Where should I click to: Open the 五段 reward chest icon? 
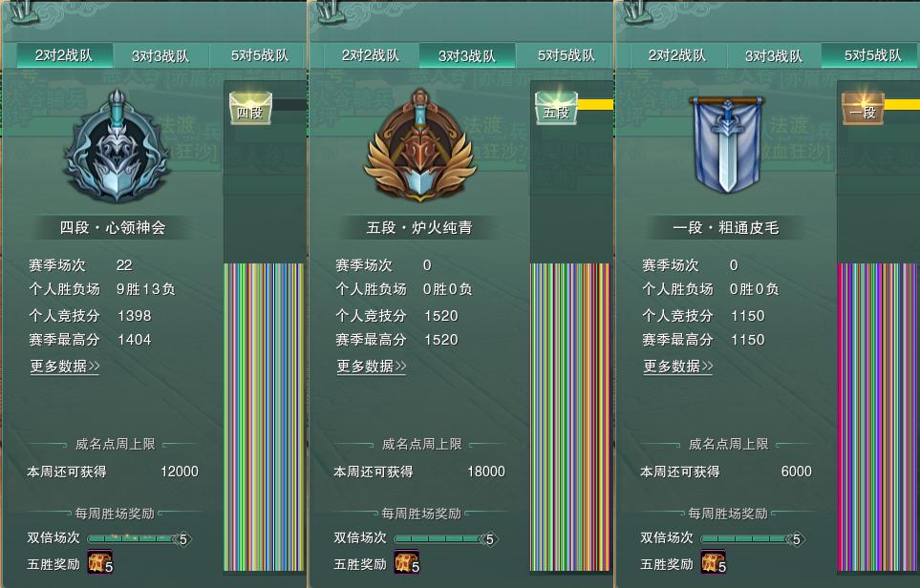click(x=557, y=108)
